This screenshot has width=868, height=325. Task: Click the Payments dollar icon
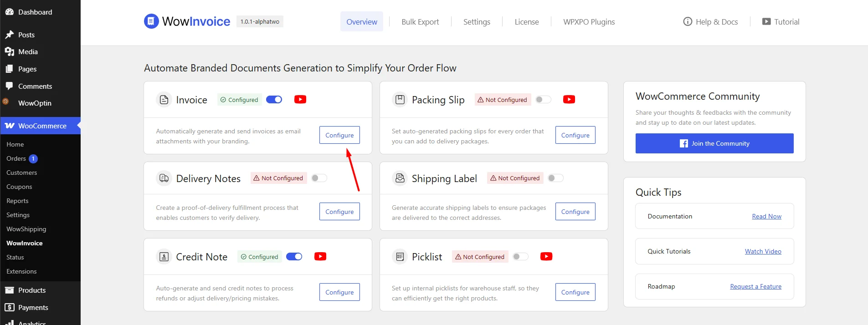[x=9, y=307]
